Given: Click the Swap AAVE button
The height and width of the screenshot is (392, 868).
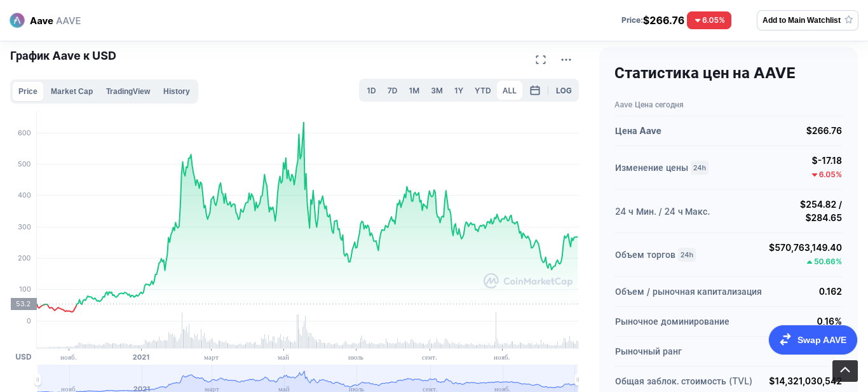Looking at the screenshot, I should tap(813, 340).
